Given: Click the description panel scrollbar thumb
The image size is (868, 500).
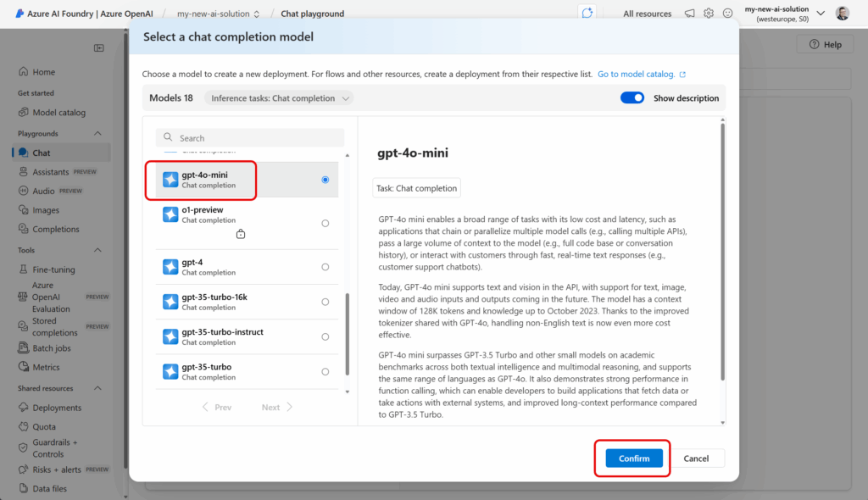Looking at the screenshot, I should 722,252.
